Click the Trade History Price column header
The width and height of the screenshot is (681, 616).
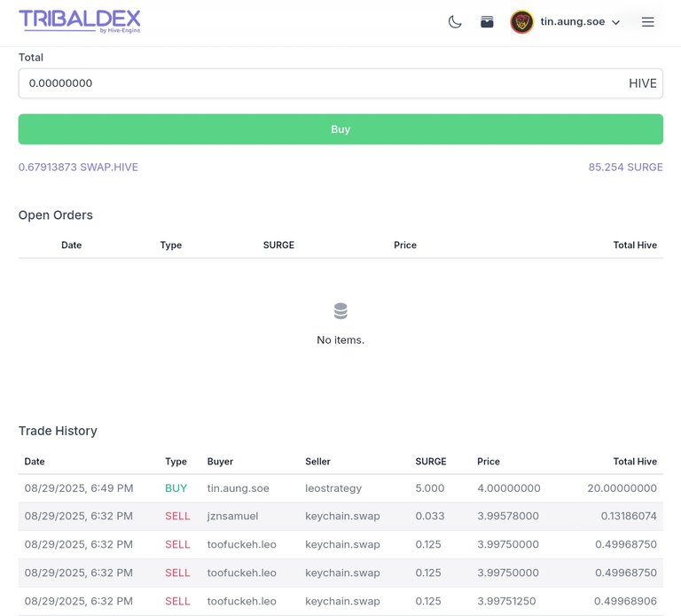click(x=489, y=462)
